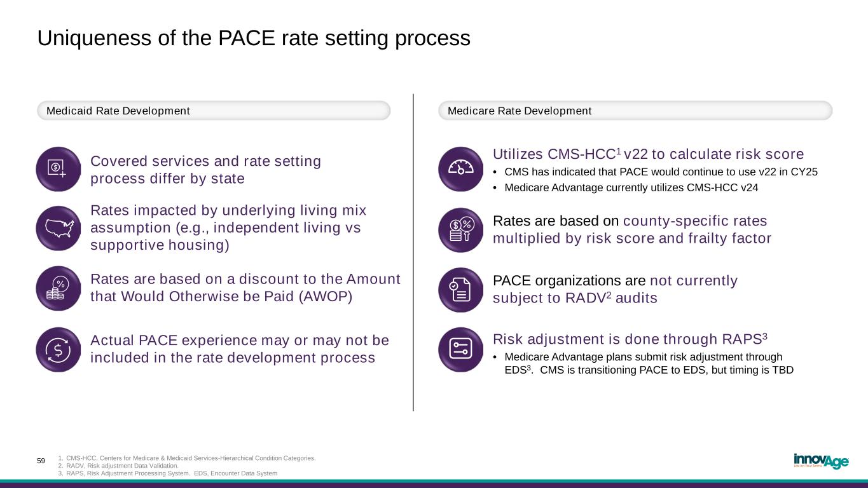Click the US map icon beside living mix assumption
The height and width of the screenshot is (488, 868).
tap(59, 228)
